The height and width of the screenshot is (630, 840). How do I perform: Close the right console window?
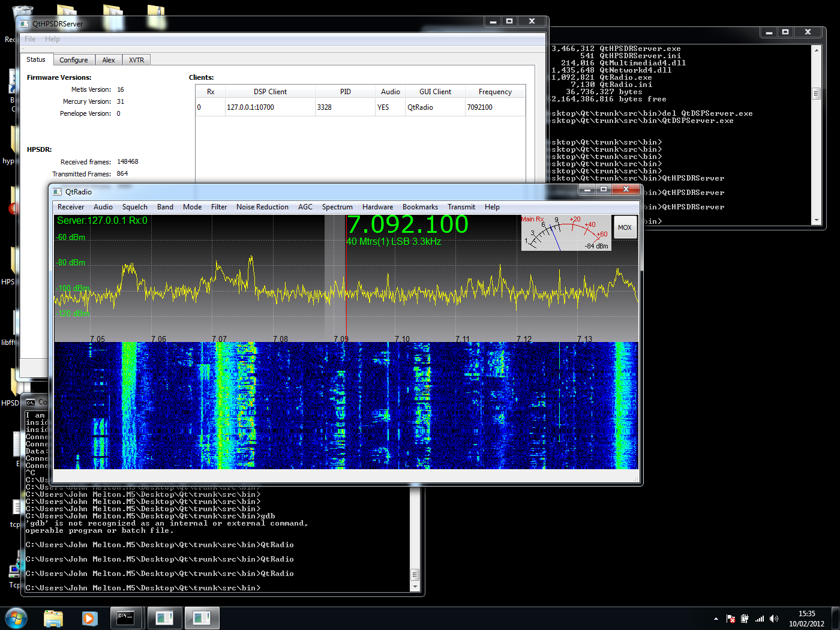[x=808, y=32]
